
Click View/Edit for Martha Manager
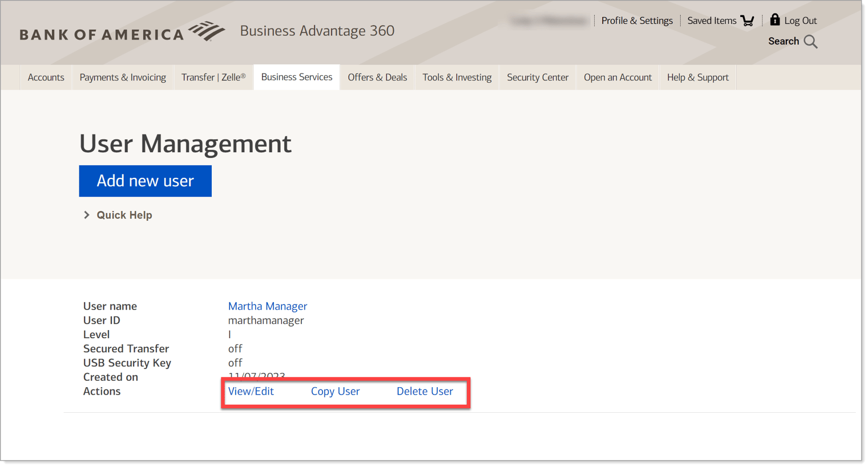pyautogui.click(x=251, y=391)
